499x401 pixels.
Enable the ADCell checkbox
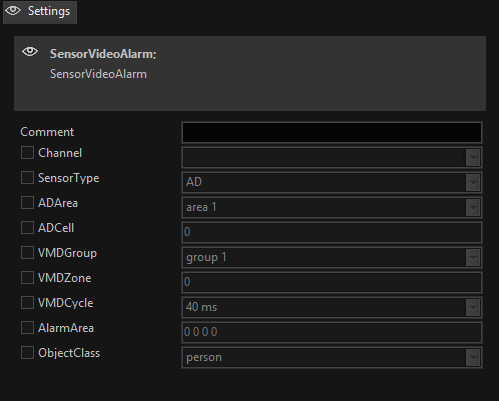coord(27,228)
